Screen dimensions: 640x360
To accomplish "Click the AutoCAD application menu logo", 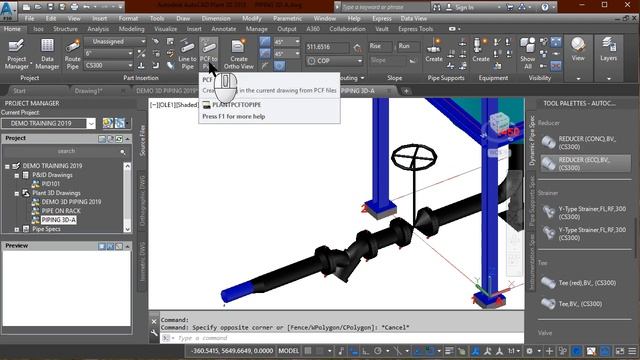I will point(8,10).
